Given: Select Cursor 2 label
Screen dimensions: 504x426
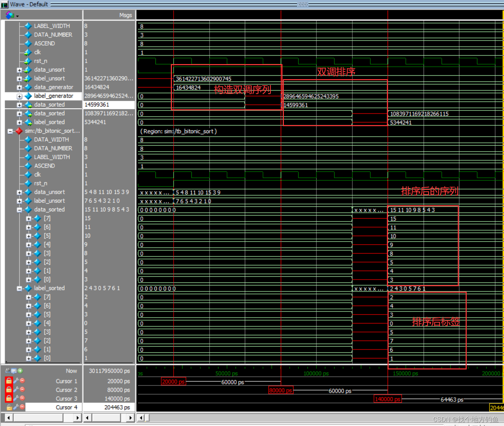Looking at the screenshot, I should click(66, 390).
